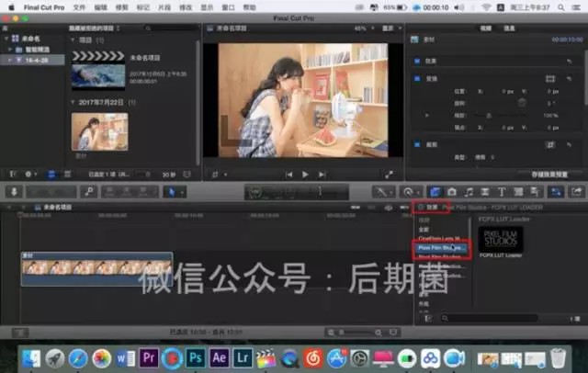Launch Photoshop from the dock

(x=197, y=356)
